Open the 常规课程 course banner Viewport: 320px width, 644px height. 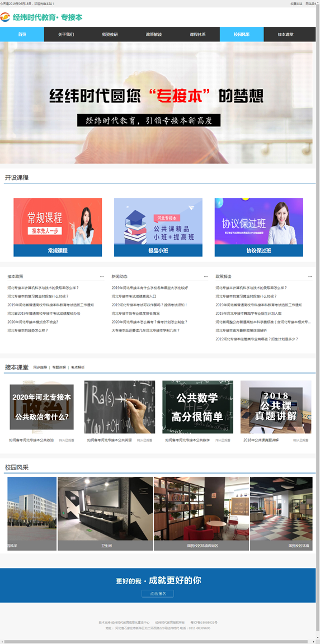(58, 227)
